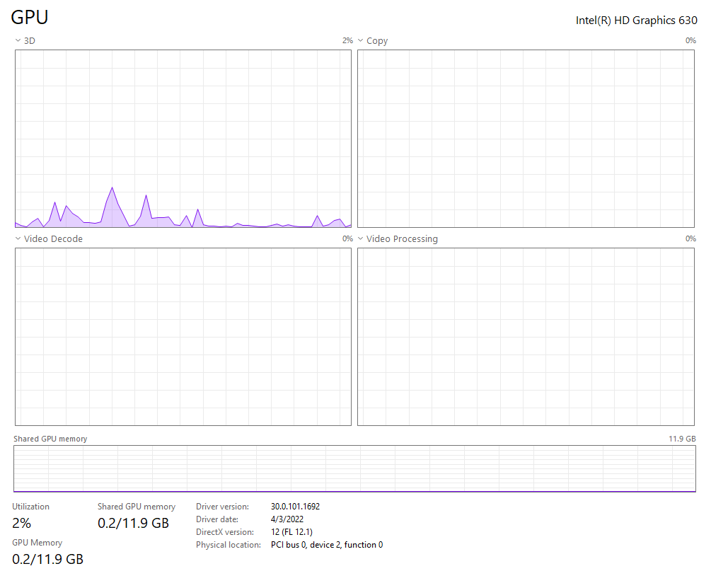Click the Shared GPU memory usage graph
The image size is (711, 588).
354,468
